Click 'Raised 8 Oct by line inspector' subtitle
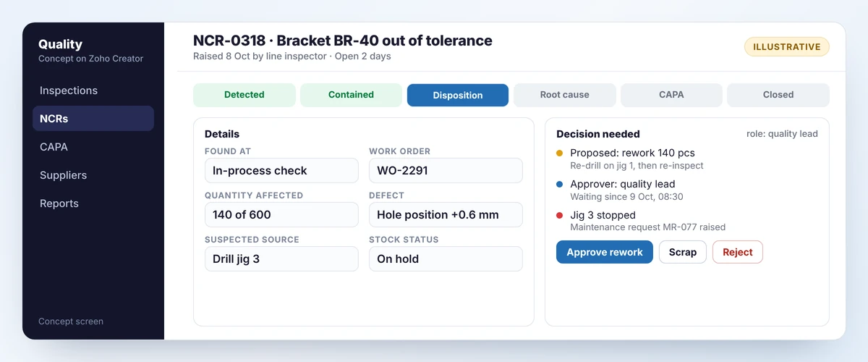This screenshot has width=868, height=362. click(260, 56)
